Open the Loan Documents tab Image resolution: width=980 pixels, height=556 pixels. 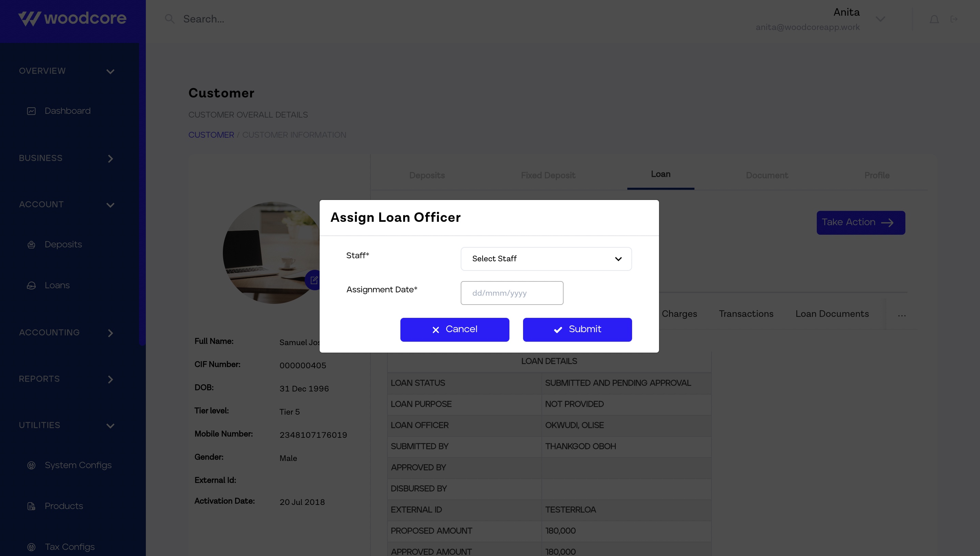pyautogui.click(x=832, y=314)
